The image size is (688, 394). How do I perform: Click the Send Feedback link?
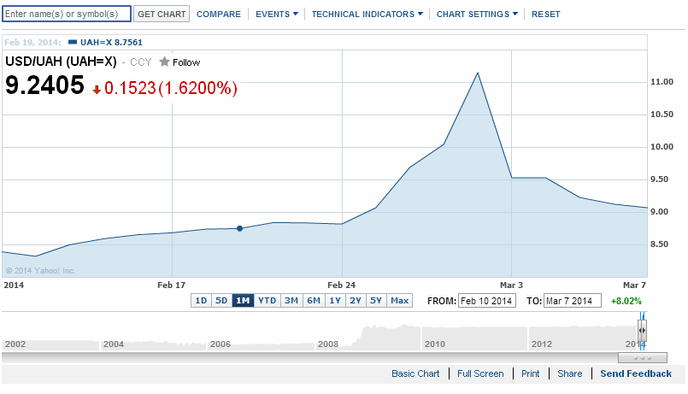click(x=636, y=373)
